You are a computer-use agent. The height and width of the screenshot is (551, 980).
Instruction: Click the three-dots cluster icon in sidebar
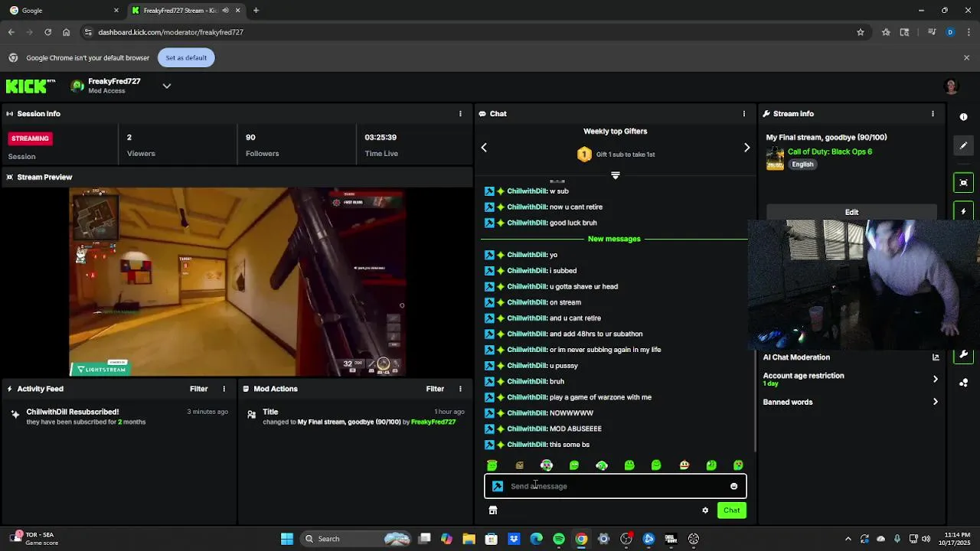tap(963, 383)
